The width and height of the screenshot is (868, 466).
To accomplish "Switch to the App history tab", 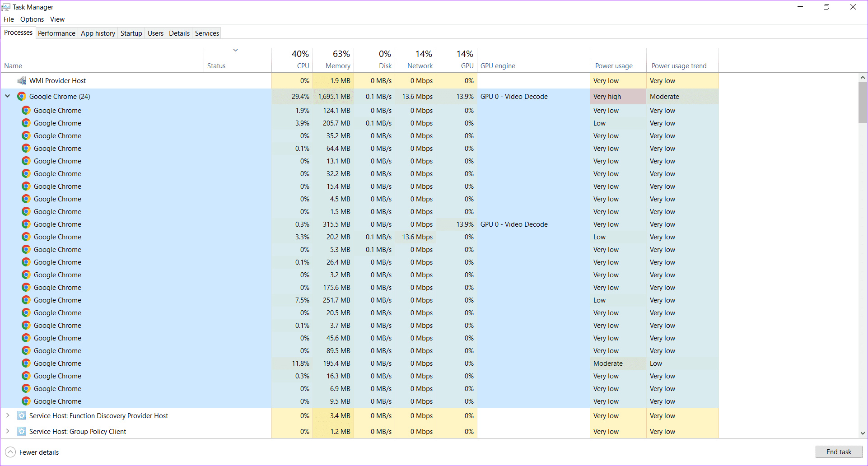I will 98,33.
